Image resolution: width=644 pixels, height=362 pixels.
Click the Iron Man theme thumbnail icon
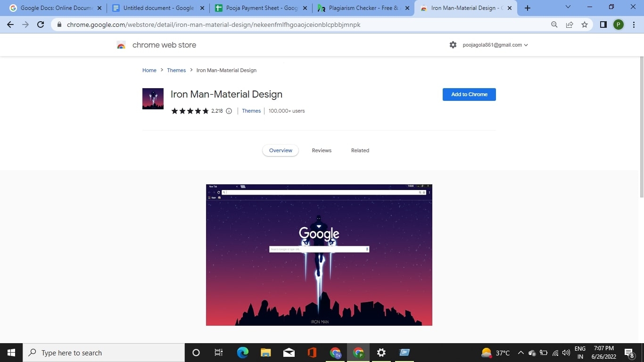[153, 99]
